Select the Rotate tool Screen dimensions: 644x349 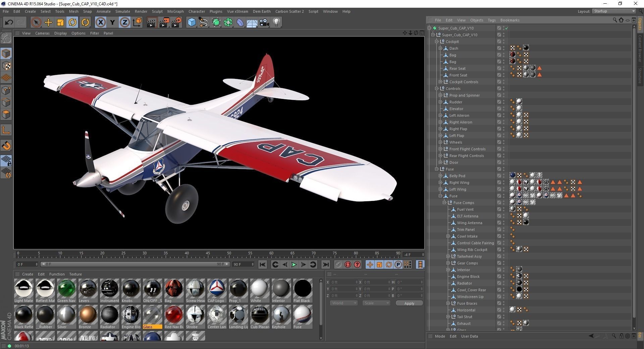pos(72,22)
